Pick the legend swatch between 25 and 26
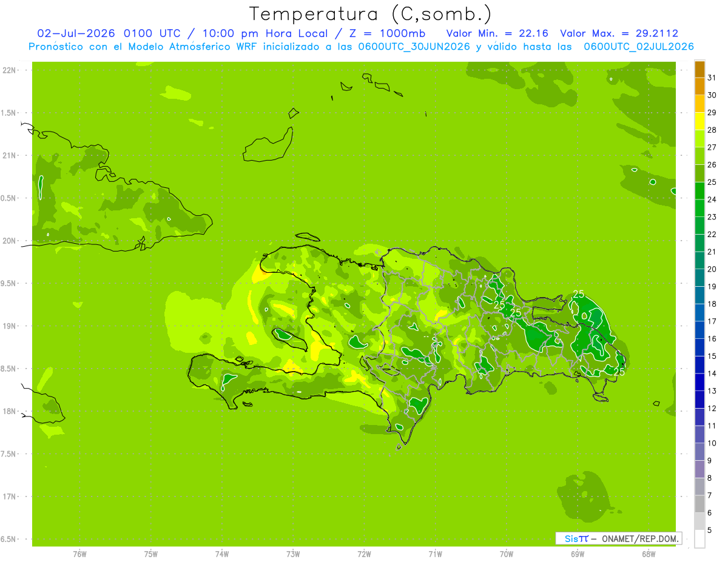This screenshot has height=562, width=728. pyautogui.click(x=699, y=173)
